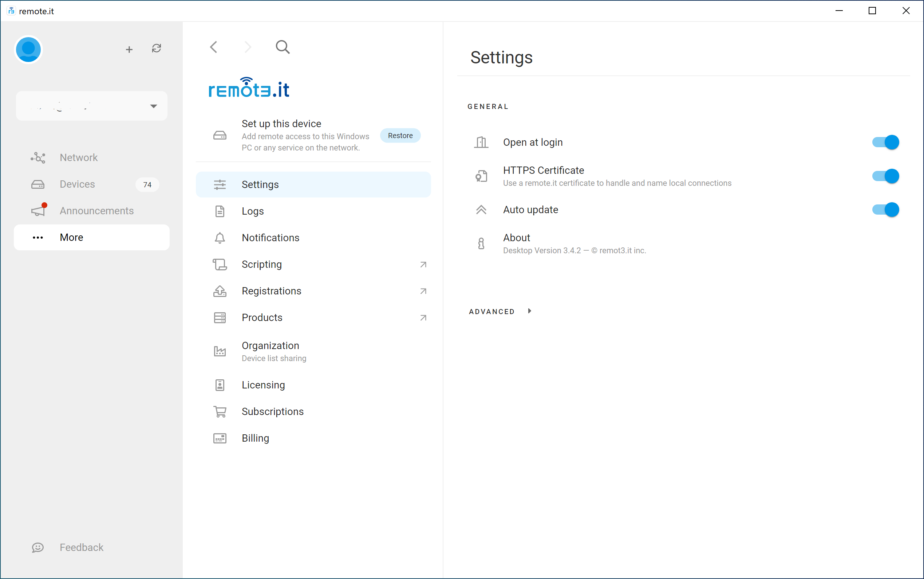The image size is (924, 579).
Task: Click the remote.it title bar app icon
Action: [x=11, y=11]
